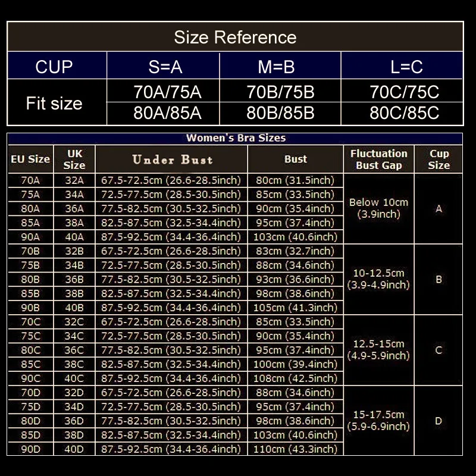Click the UK Size column header
Screen dimensions: 476x476
[x=74, y=159]
